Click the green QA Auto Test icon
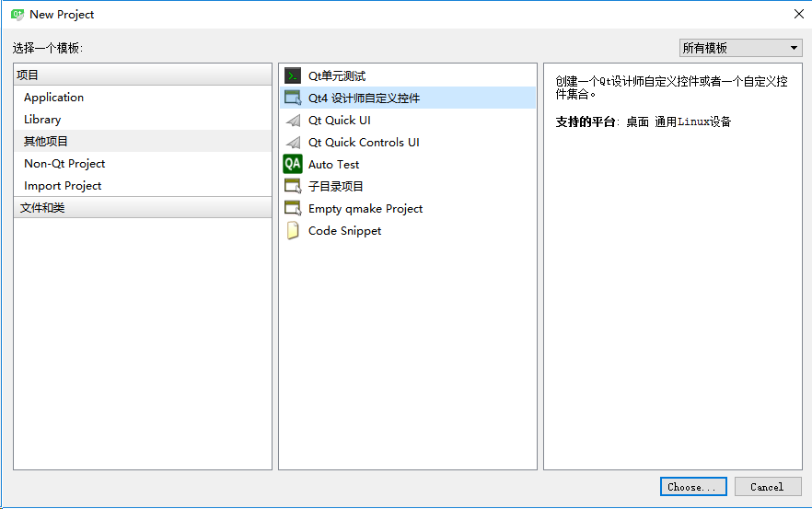The height and width of the screenshot is (509, 812). [293, 164]
